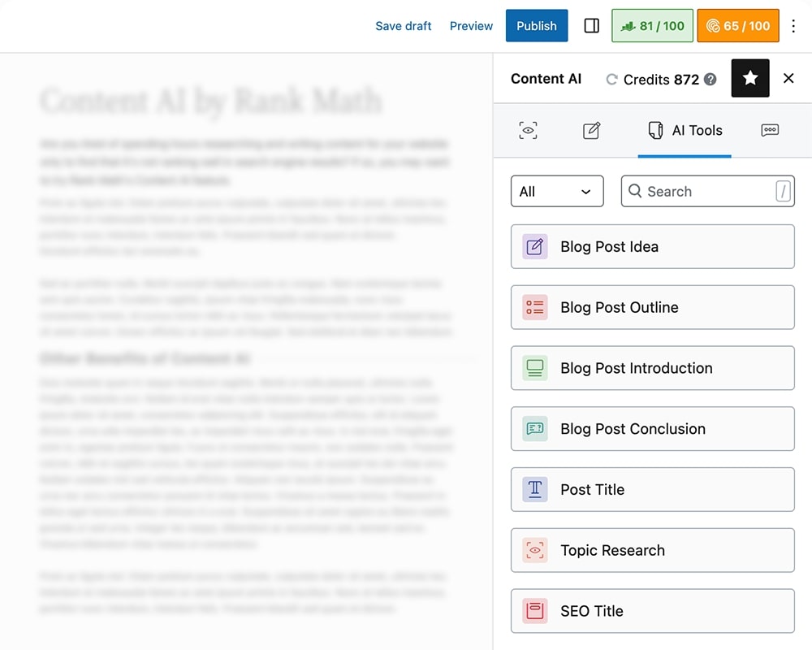Screen dimensions: 812x650
Task: Click the Blog Post Outline list icon
Action: tap(534, 307)
